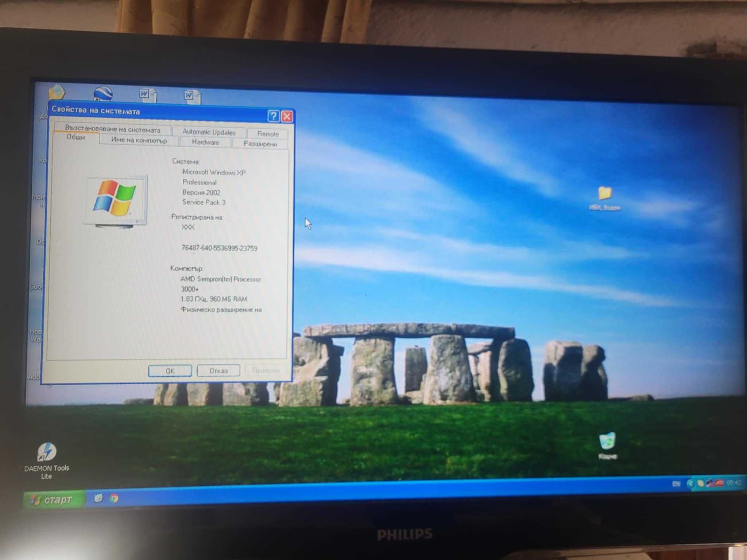This screenshot has height=560, width=747.
Task: Open the Кошче recycle bin icon
Action: coord(607,446)
